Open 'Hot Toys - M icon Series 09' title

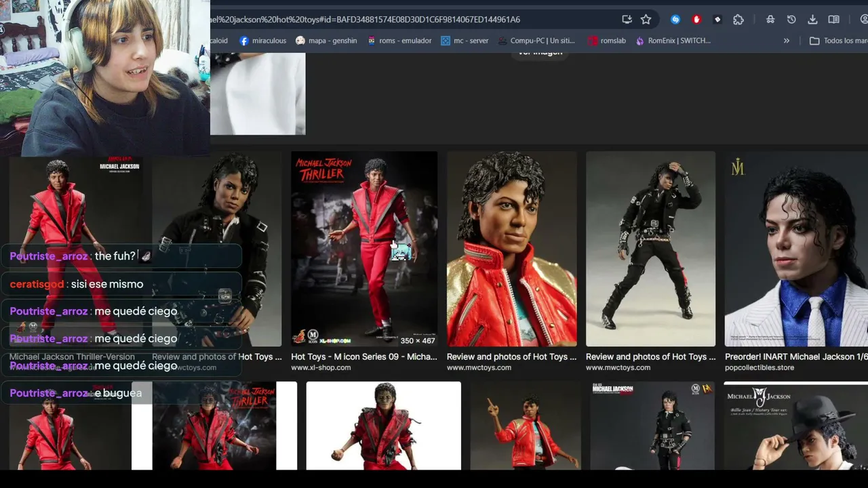tap(364, 357)
